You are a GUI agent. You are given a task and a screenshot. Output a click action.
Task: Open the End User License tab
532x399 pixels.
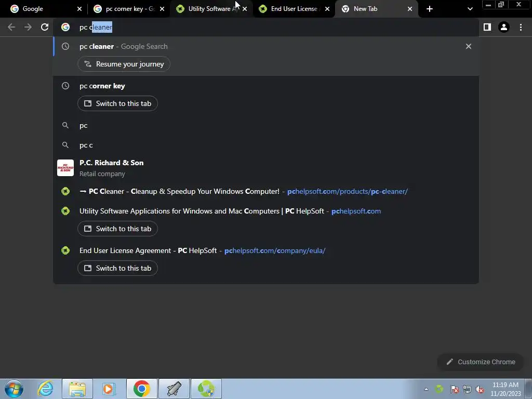click(294, 9)
